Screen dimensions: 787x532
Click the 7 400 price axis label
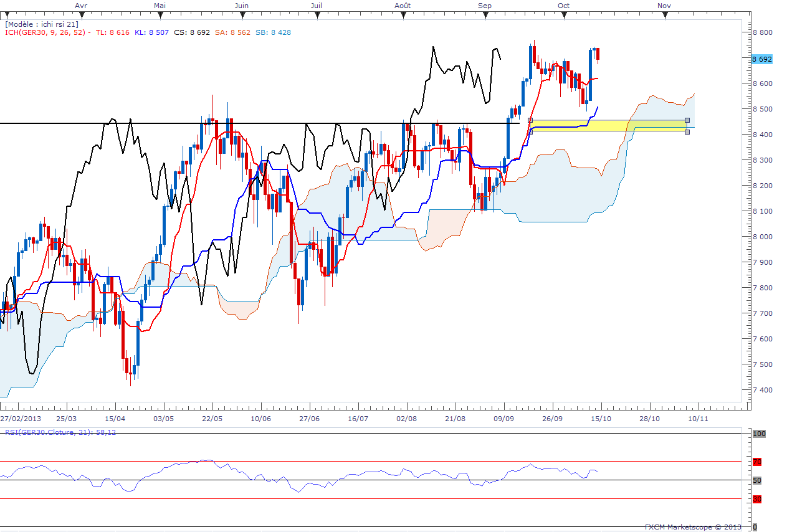tap(763, 390)
